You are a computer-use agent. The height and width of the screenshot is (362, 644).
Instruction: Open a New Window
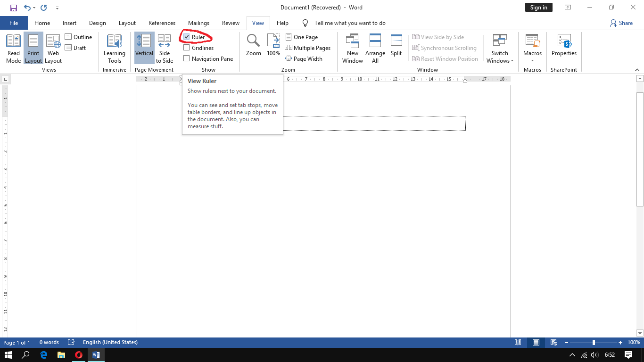[353, 48]
